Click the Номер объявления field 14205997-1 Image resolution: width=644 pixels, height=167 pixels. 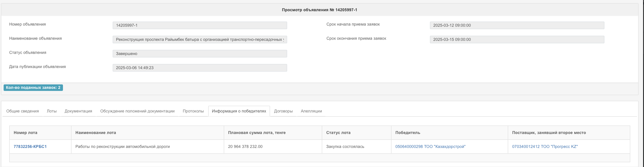(200, 25)
